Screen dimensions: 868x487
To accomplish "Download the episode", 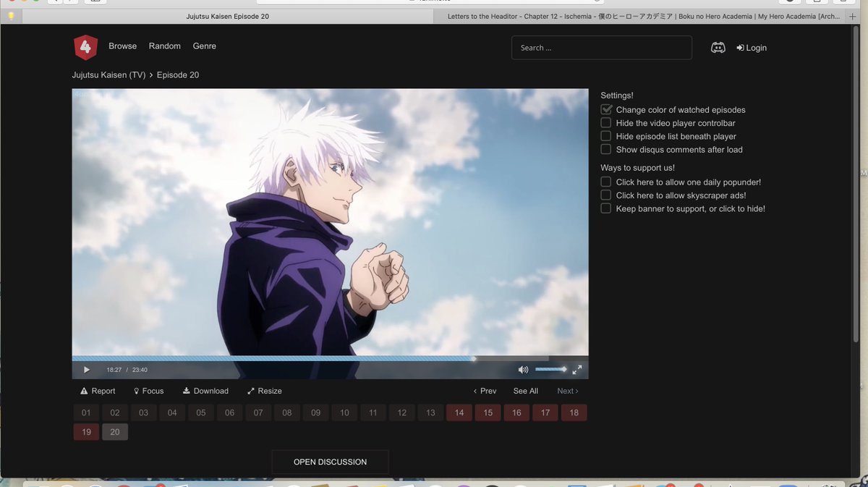I will point(205,391).
